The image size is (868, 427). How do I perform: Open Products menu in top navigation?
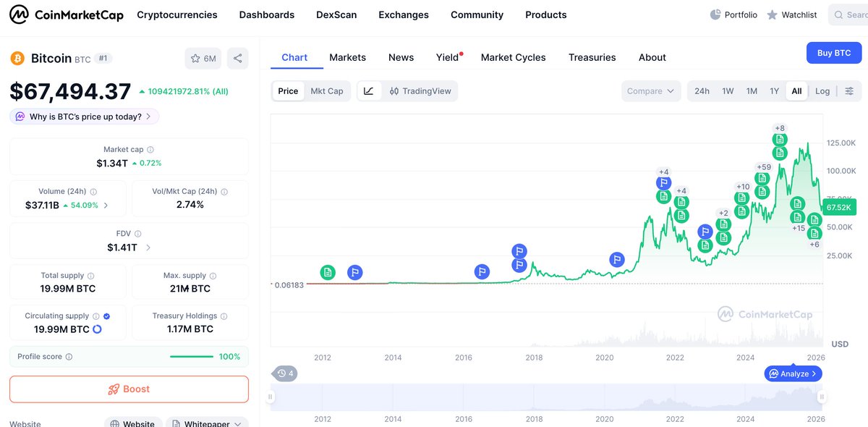tap(546, 14)
